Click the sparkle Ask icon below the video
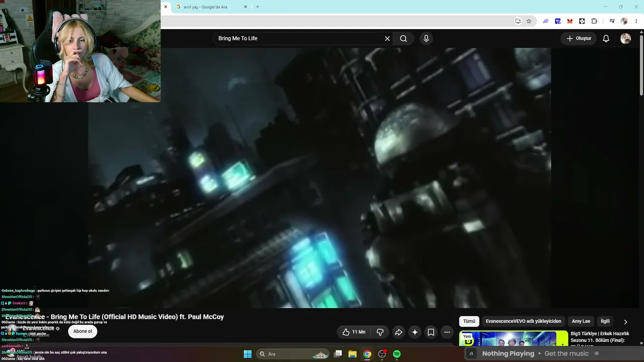Image resolution: width=644 pixels, height=362 pixels. [x=415, y=332]
